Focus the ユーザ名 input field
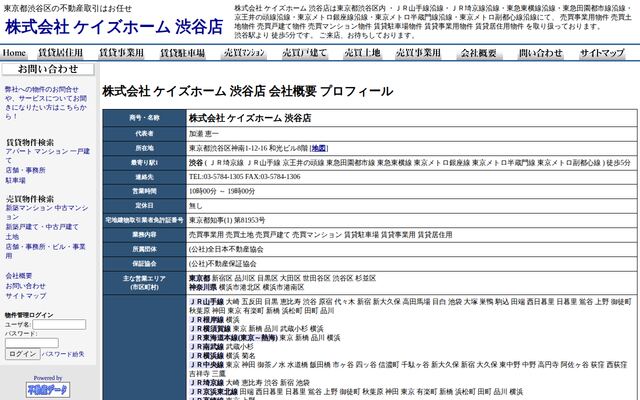This screenshot has height=400, width=640. coord(59,324)
